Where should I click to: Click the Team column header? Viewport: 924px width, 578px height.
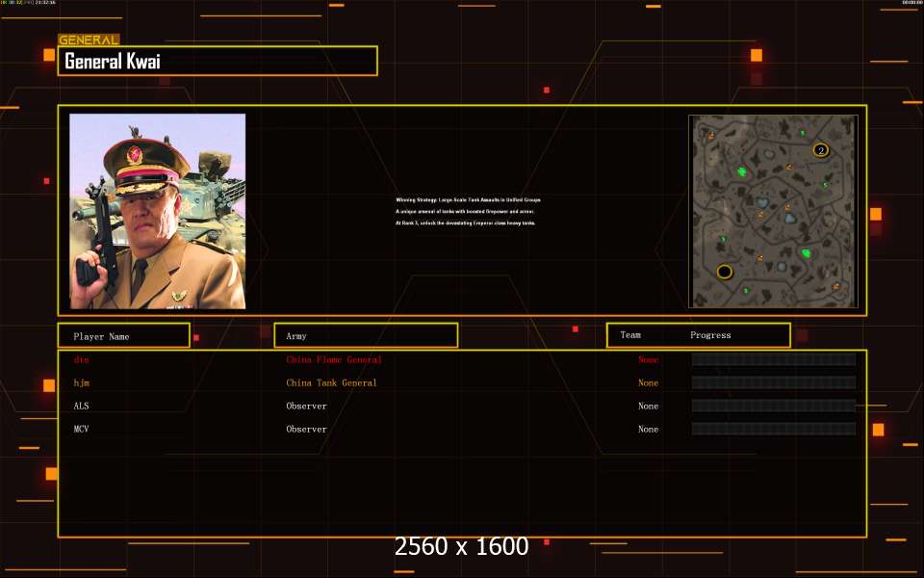pyautogui.click(x=629, y=335)
